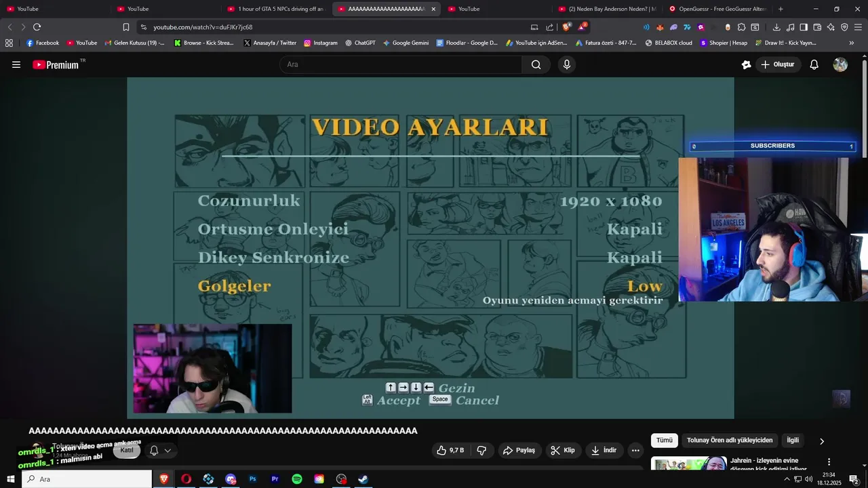Open the Brave Wallet icon
This screenshot has width=868, height=488.
pos(817,27)
